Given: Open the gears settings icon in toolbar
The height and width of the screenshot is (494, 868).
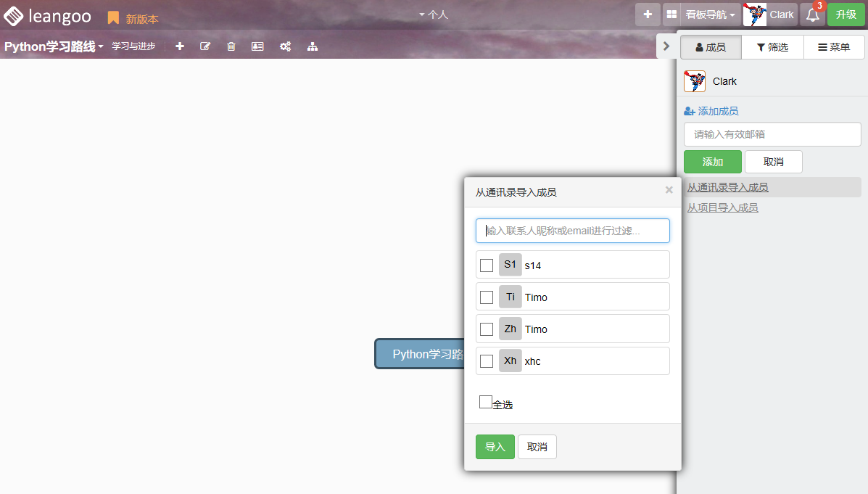Looking at the screenshot, I should click(286, 46).
